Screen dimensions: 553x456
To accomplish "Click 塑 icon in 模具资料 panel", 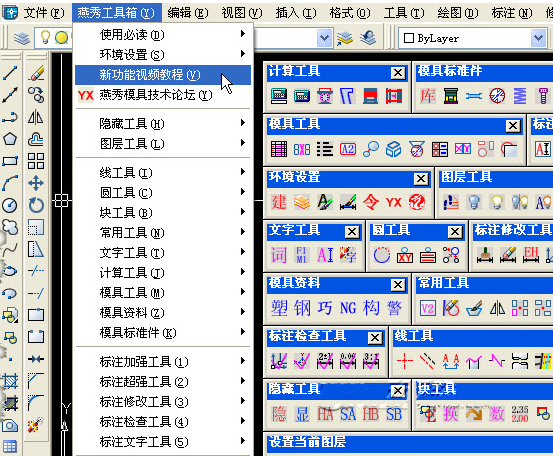I will click(x=279, y=308).
